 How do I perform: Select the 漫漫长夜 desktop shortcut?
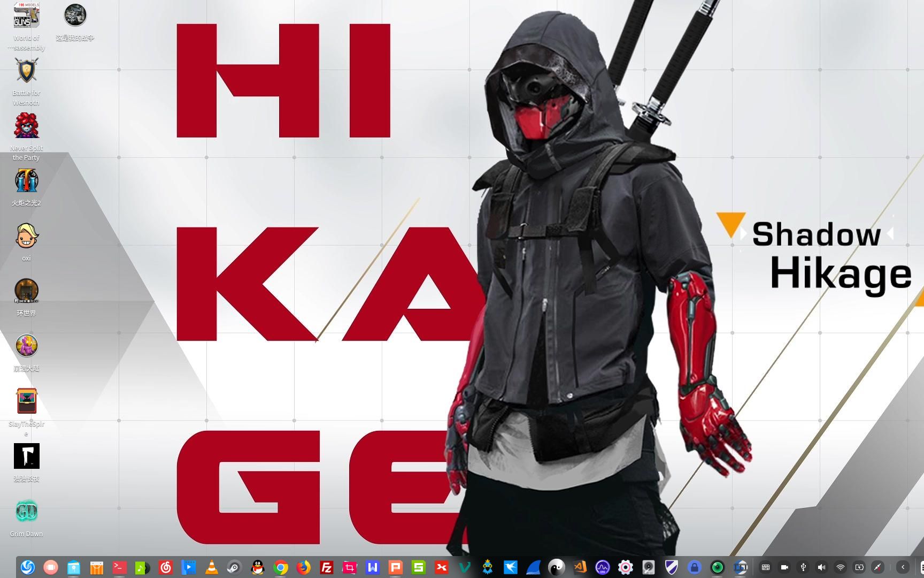26,463
